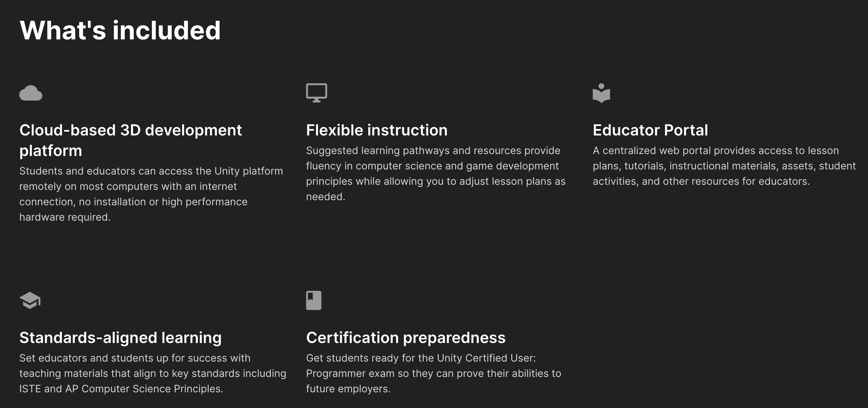Click the Educator Portal heading
The height and width of the screenshot is (408, 868).
pos(650,130)
